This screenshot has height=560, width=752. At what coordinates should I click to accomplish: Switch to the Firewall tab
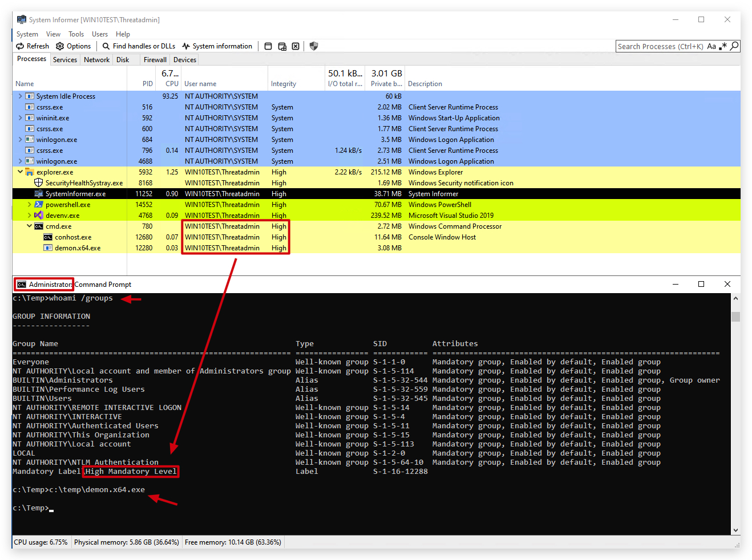tap(155, 60)
